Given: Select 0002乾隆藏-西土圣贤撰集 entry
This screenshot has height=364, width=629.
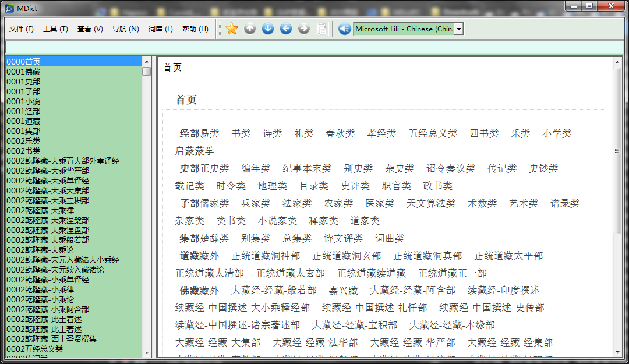Looking at the screenshot, I should (x=73, y=339).
